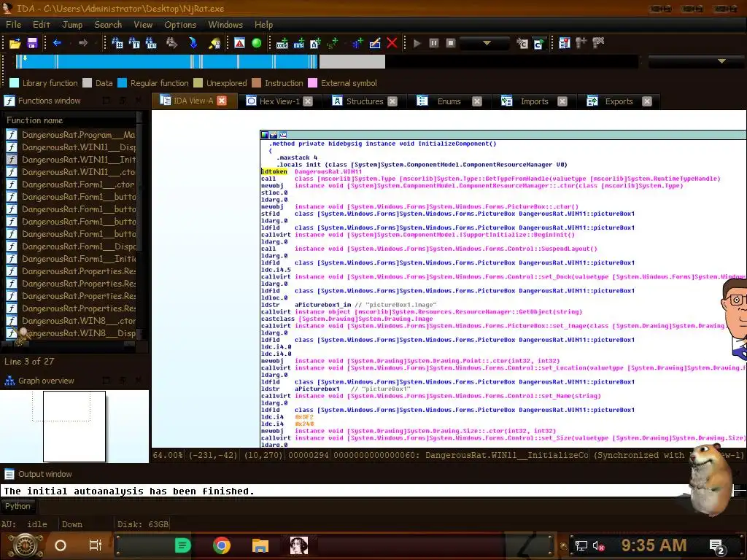Click the third icon in the graph node header
The width and height of the screenshot is (747, 560).
click(x=283, y=135)
